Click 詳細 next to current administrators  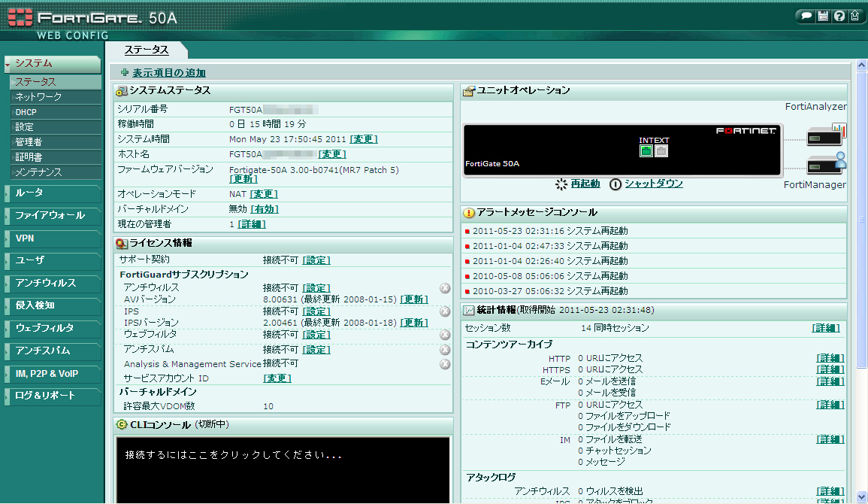pyautogui.click(x=252, y=223)
